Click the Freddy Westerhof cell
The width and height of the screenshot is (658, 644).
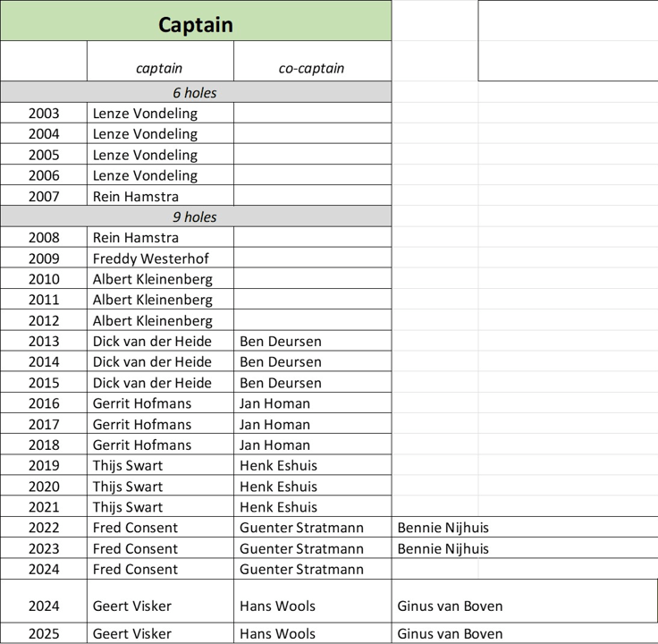click(152, 258)
